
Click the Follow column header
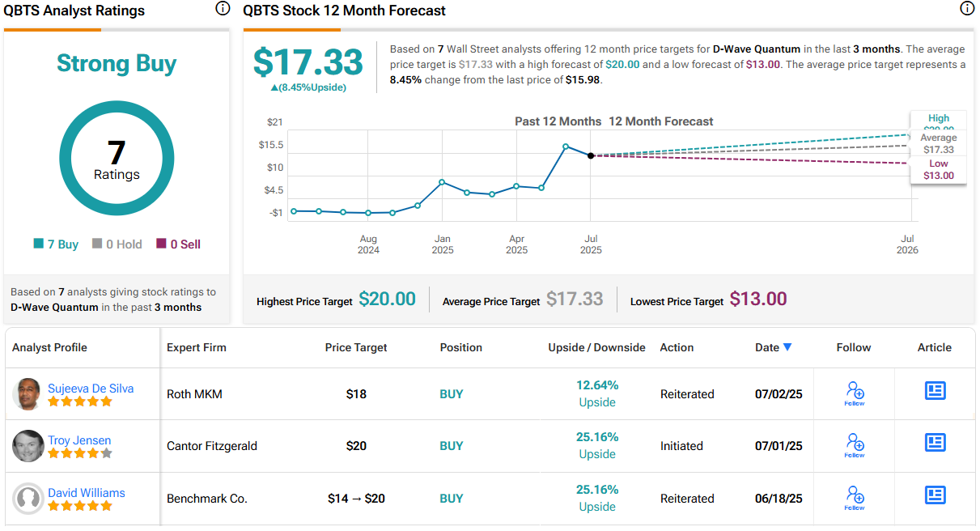click(x=854, y=347)
